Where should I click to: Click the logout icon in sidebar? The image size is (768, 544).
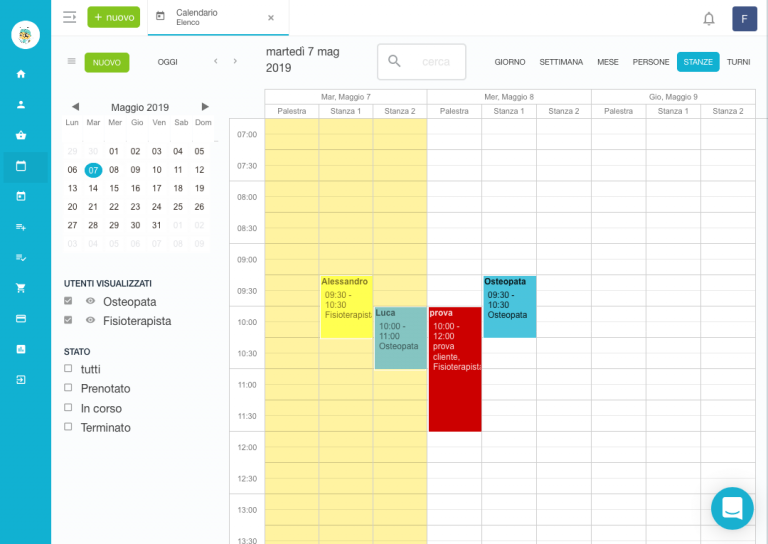click(x=21, y=380)
